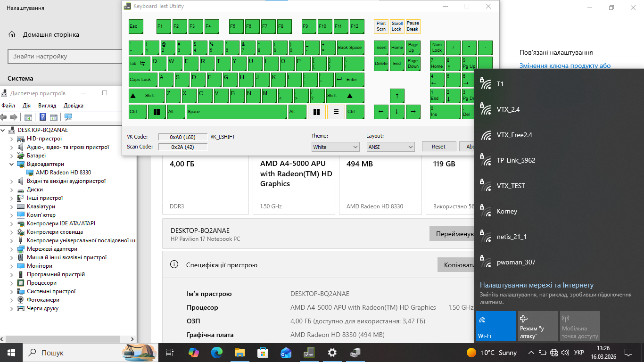Toggle airplane mode tile (Режим "у літаку")

tap(537, 326)
